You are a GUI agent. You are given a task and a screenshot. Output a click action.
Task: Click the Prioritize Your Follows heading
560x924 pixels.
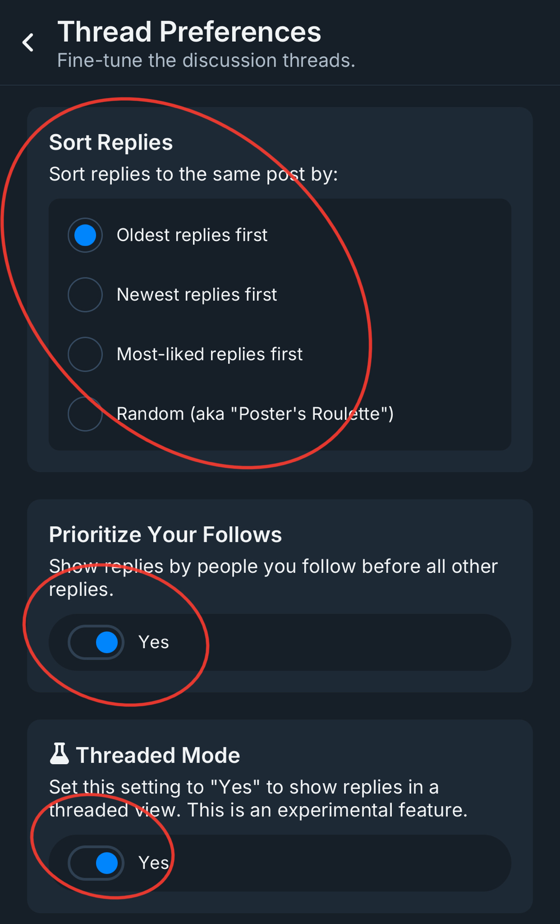tap(165, 535)
